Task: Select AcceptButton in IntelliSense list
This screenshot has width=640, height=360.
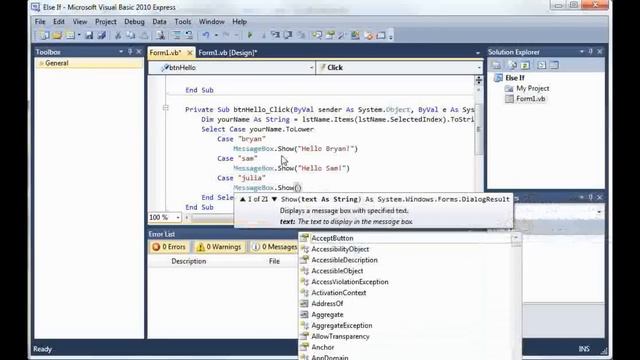Action: pyautogui.click(x=332, y=238)
